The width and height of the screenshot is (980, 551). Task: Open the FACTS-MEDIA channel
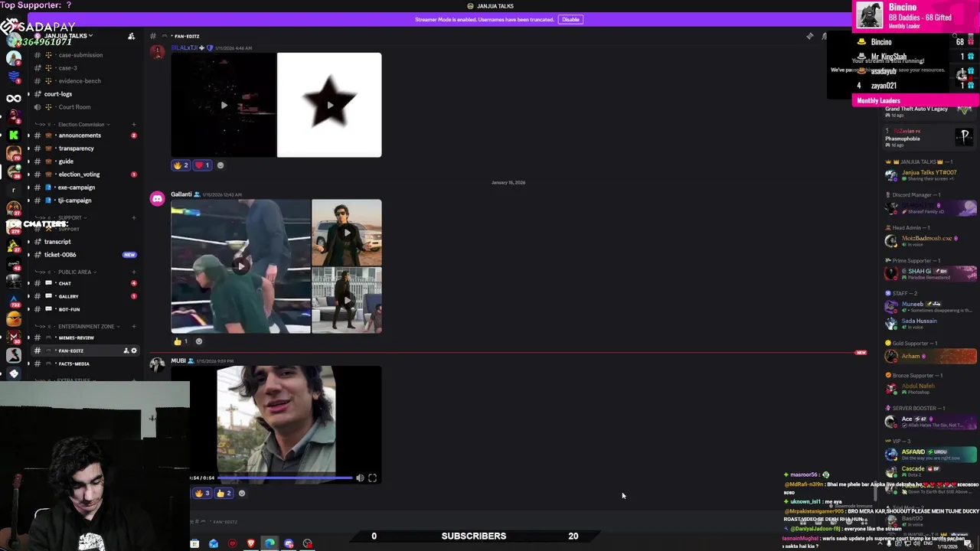(85, 364)
